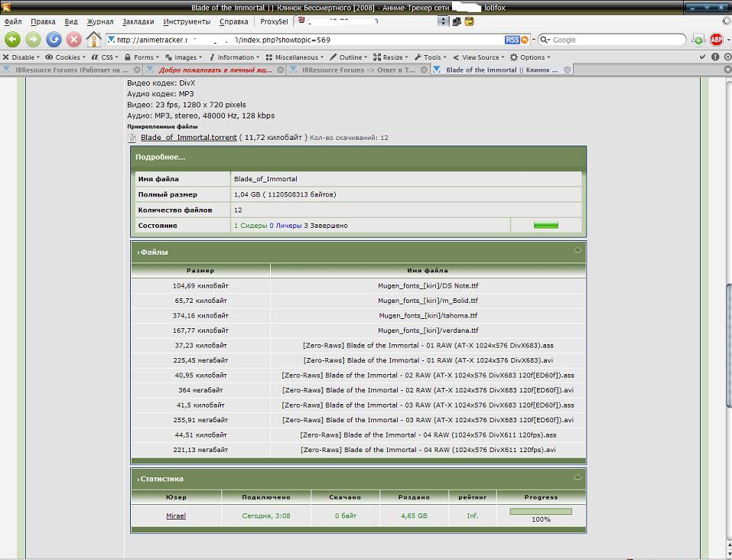Open the Miscellaneous dropdown menu
This screenshot has width=732, height=560.
tap(294, 57)
